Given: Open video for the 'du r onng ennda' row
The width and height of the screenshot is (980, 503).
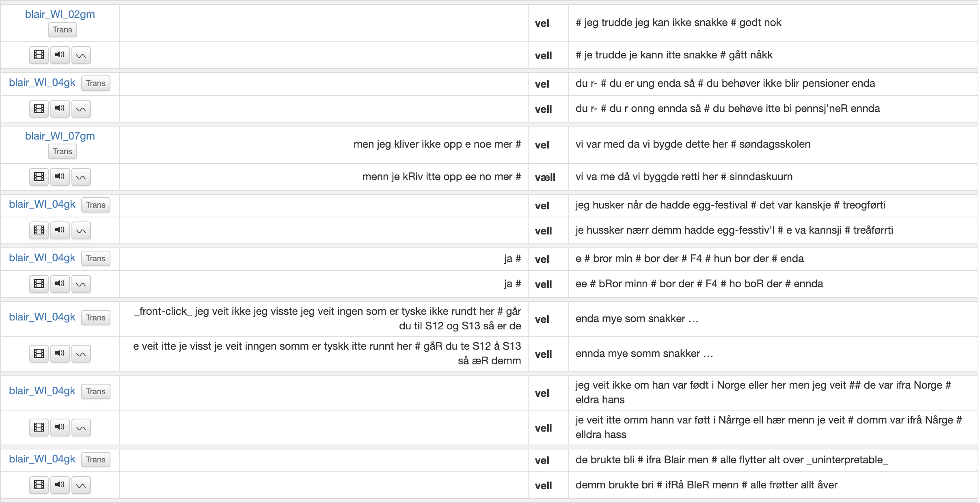Looking at the screenshot, I should tap(39, 109).
